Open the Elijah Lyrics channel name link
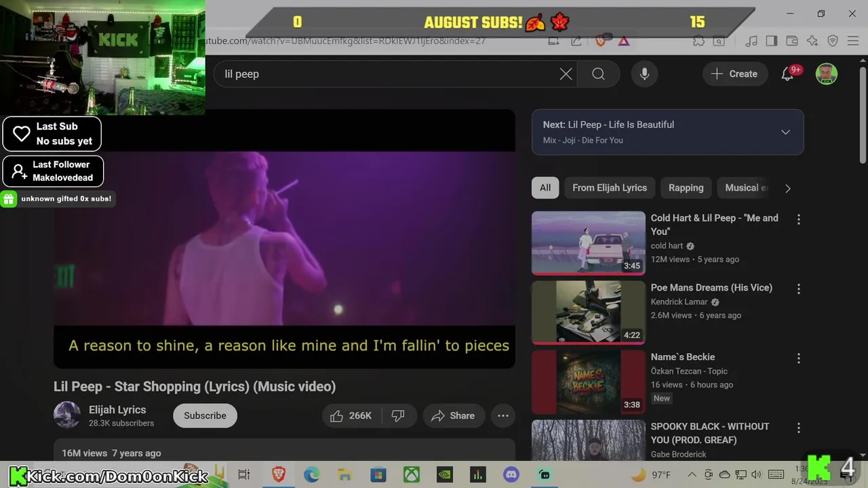 (x=117, y=409)
